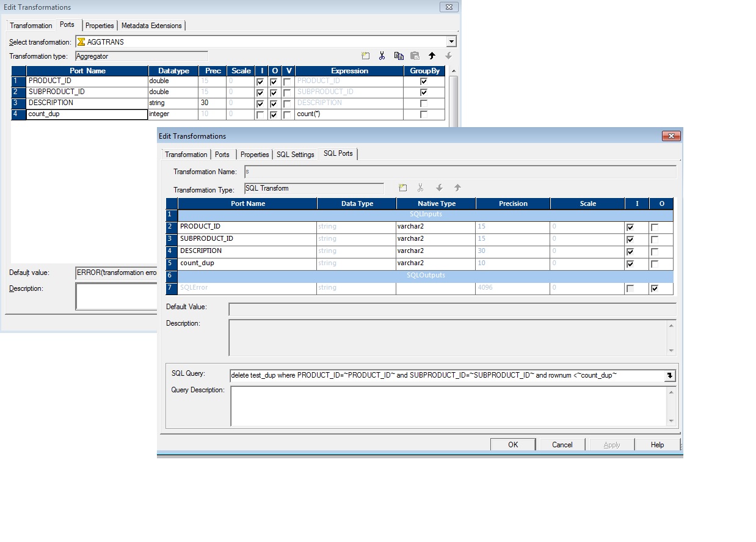Open Select transformation dropdown AGGTRANS
756x542 pixels.
click(451, 42)
